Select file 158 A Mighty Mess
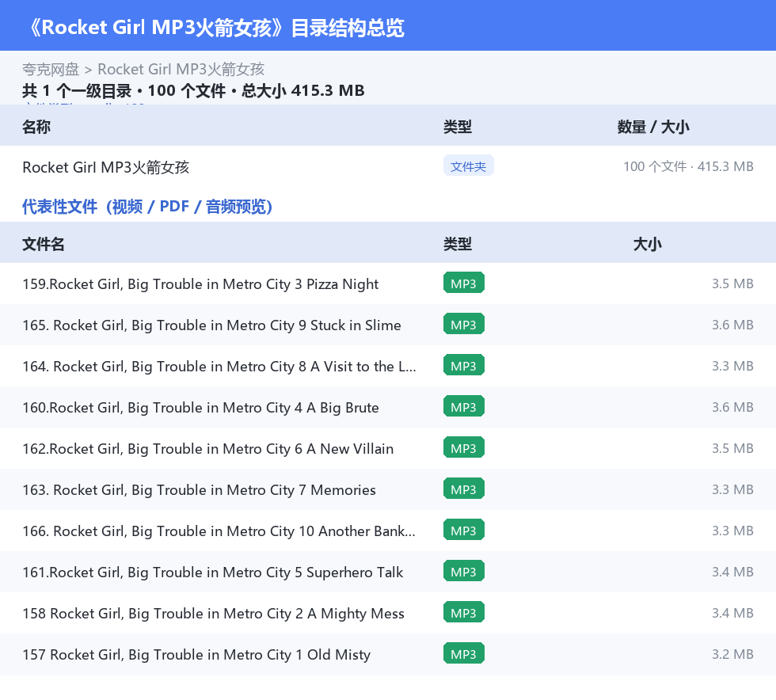The height and width of the screenshot is (700, 776). coord(213,613)
